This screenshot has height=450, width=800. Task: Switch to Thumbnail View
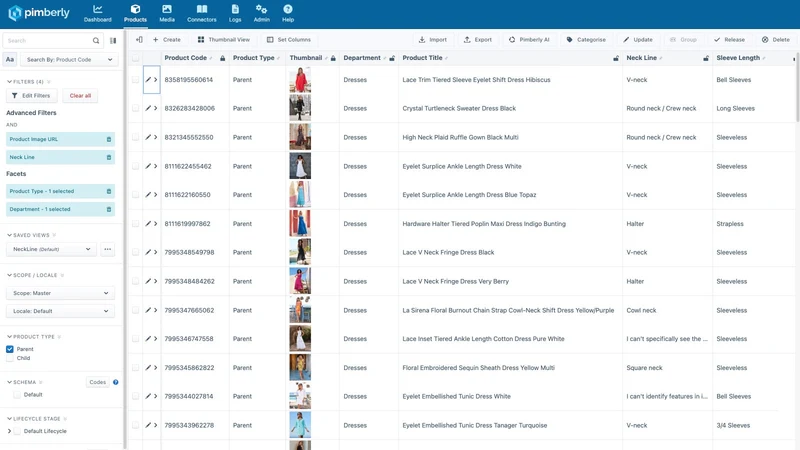pyautogui.click(x=223, y=39)
